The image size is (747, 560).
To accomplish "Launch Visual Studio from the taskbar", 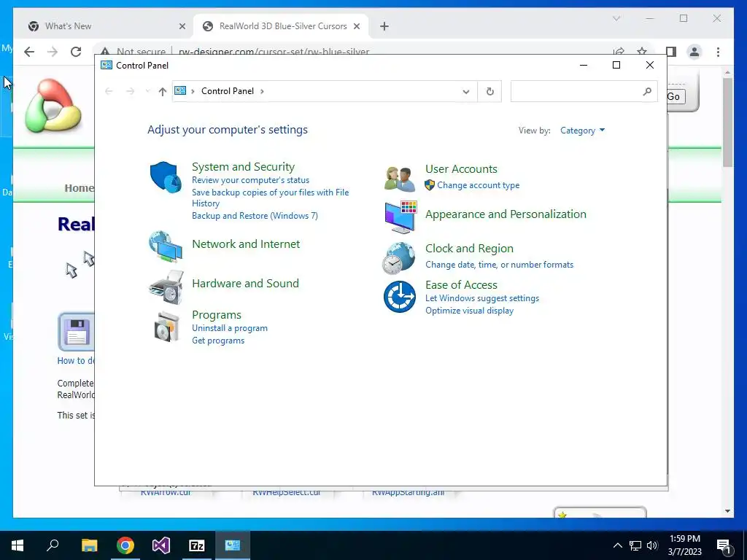I will (x=161, y=545).
